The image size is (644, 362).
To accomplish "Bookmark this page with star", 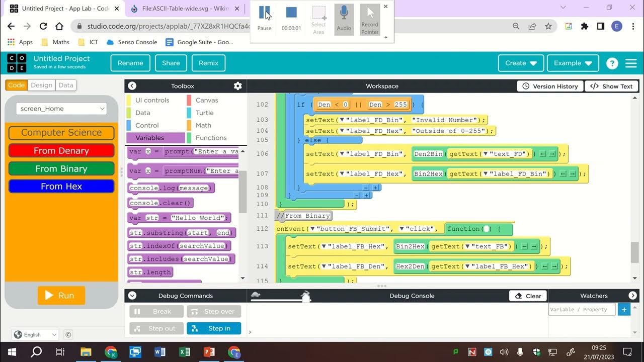I will (548, 26).
